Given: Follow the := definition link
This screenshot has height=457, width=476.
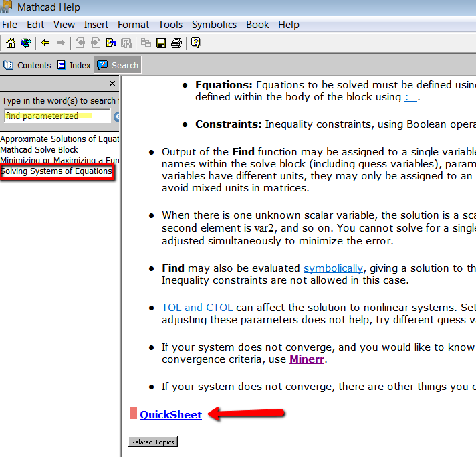Looking at the screenshot, I should pos(410,97).
